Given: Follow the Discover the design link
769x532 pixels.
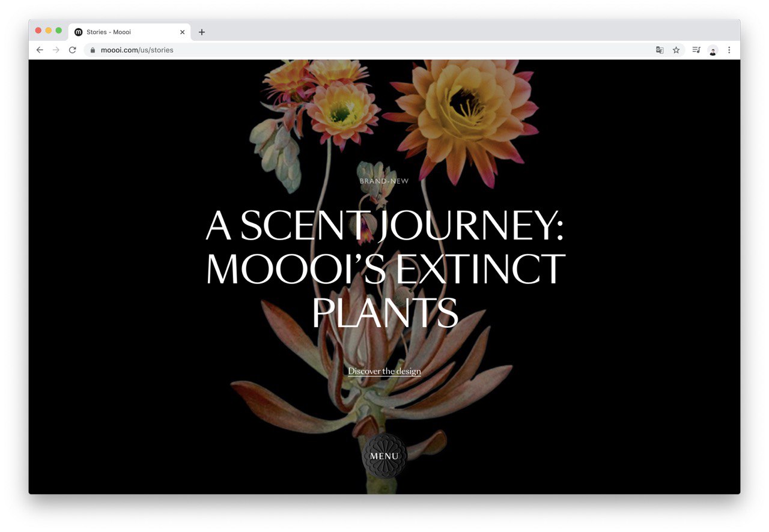Looking at the screenshot, I should tap(384, 371).
